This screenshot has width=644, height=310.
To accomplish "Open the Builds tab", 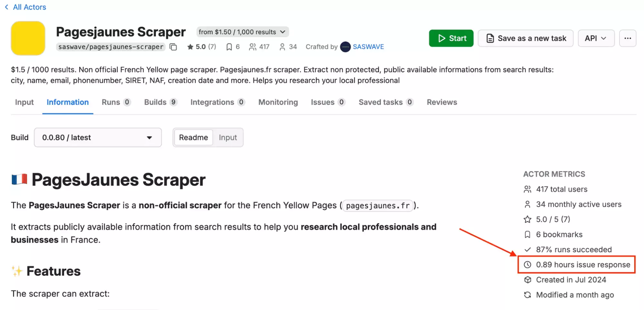I will point(160,102).
